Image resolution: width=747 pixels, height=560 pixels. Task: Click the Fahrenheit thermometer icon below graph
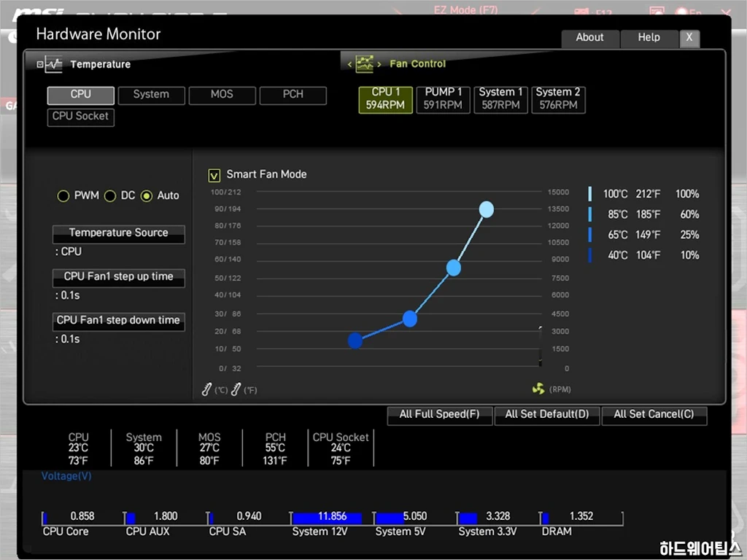[x=236, y=389]
